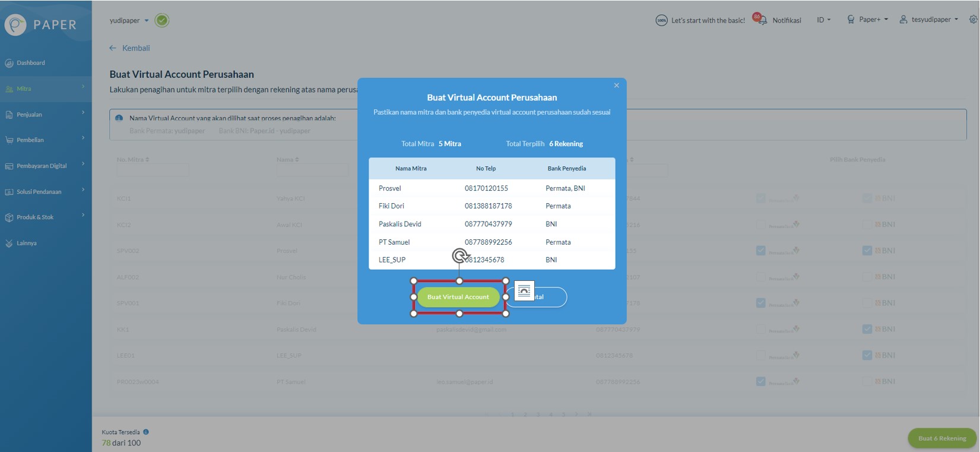Close the Buat Virtual Account Perusahaan dialog
Screen dimensions: 980x452
(x=617, y=86)
